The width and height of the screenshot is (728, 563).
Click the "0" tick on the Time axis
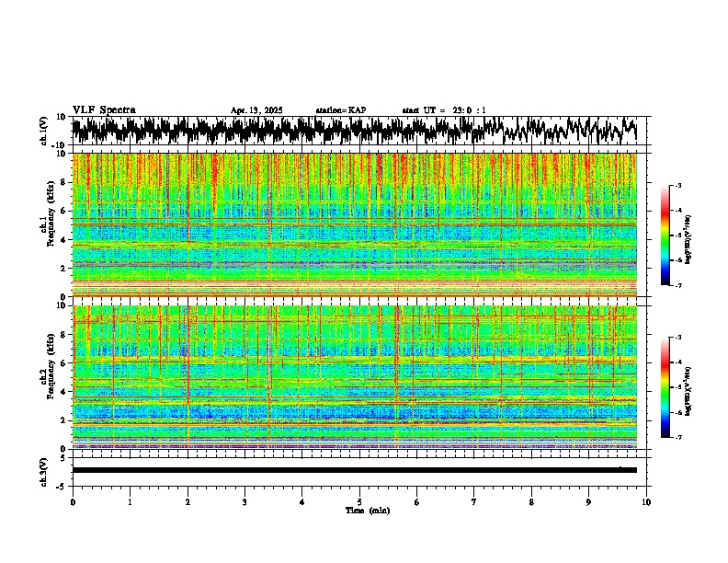(x=73, y=502)
